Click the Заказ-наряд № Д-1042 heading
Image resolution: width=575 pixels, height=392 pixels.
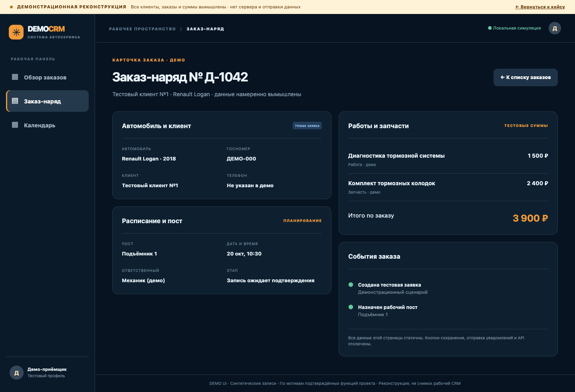click(x=180, y=77)
